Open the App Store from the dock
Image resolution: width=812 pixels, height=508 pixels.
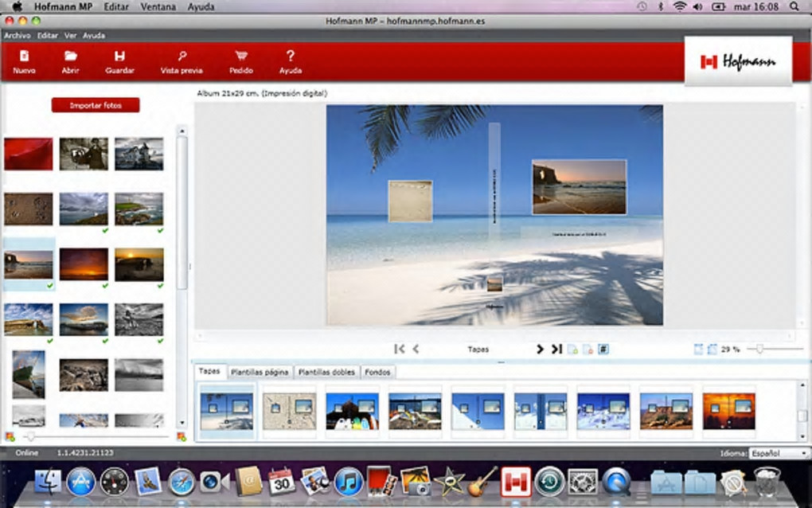(x=80, y=481)
